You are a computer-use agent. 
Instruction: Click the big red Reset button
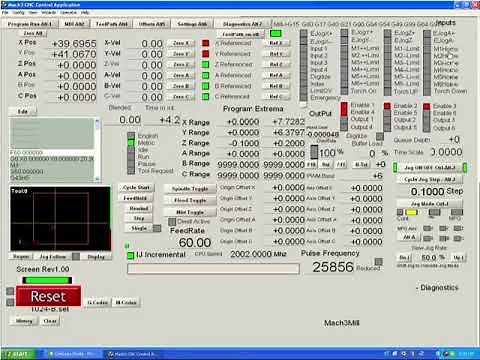[48, 296]
